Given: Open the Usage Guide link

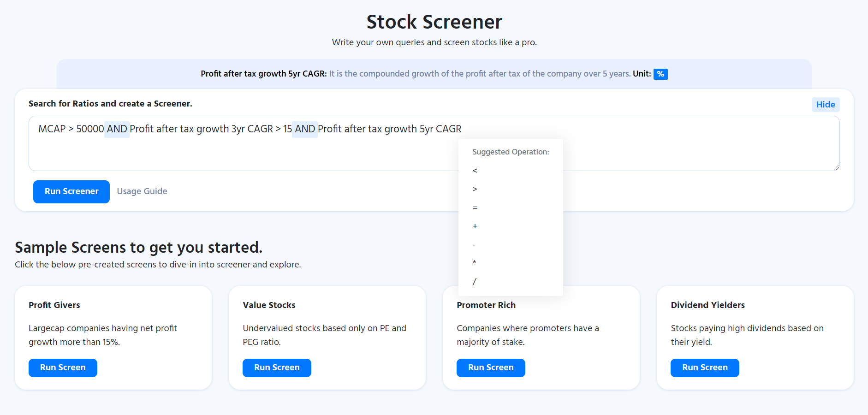Looking at the screenshot, I should pos(142,191).
